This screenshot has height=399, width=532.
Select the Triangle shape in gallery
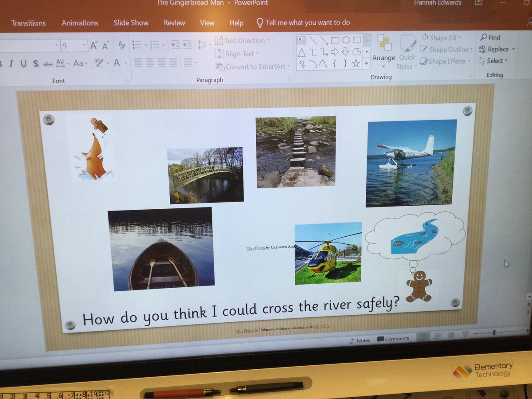point(301,52)
